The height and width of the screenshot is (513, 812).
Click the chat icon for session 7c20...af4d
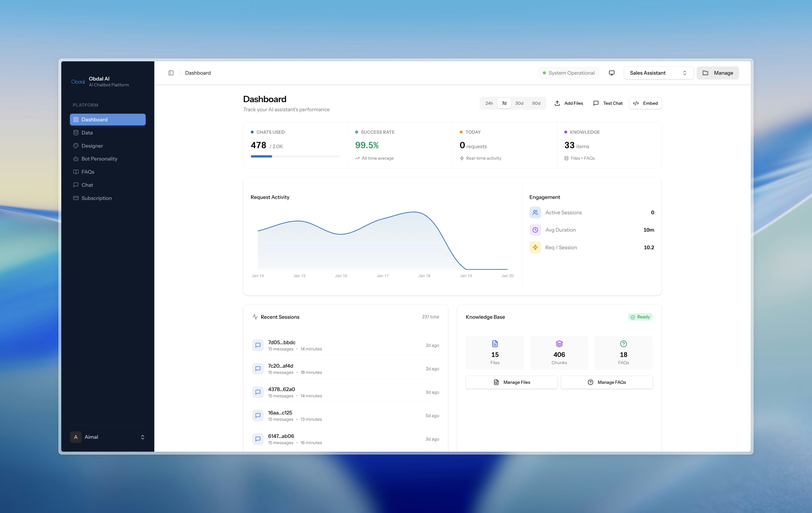pos(258,369)
